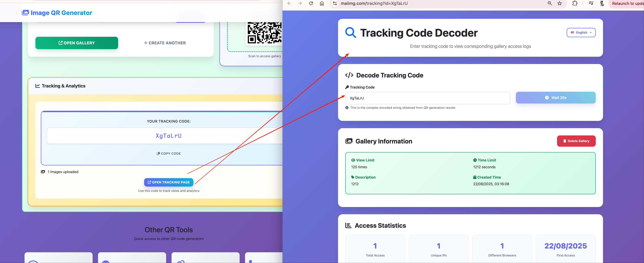Click the clock icon beside Time Limit

(475, 160)
